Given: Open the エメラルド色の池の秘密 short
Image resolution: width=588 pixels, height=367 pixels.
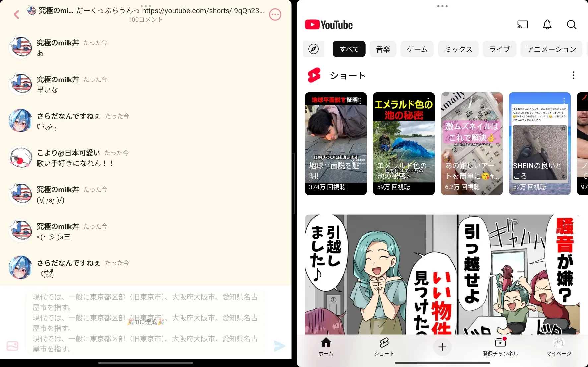Looking at the screenshot, I should (x=404, y=144).
